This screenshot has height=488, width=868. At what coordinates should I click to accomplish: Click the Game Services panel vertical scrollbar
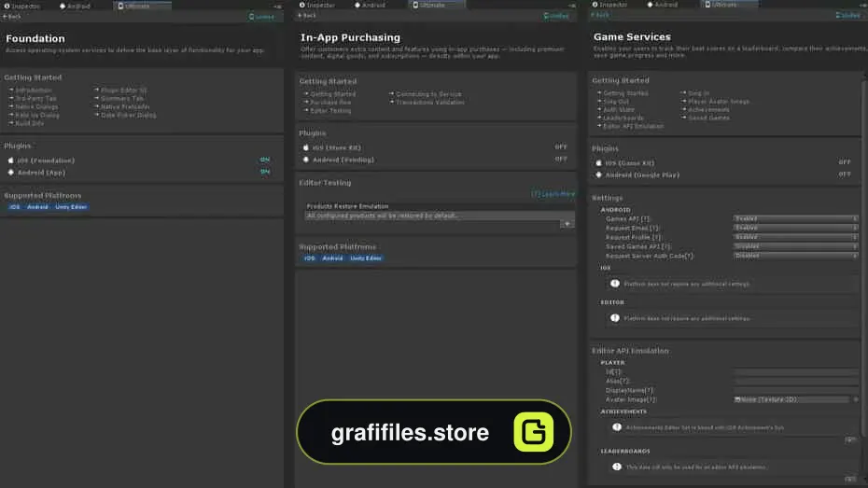point(863,258)
